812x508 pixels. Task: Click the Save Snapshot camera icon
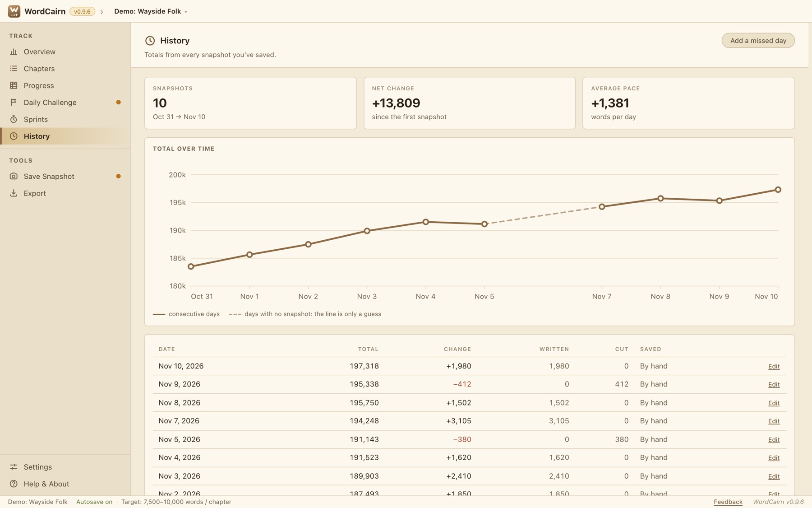pyautogui.click(x=14, y=176)
